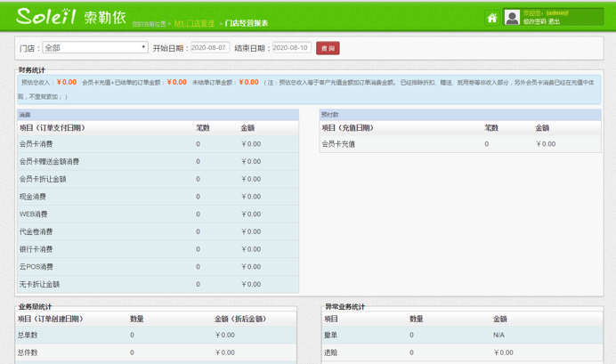The image size is (616, 364).
Task: Click the home icon in the header
Action: (x=491, y=18)
